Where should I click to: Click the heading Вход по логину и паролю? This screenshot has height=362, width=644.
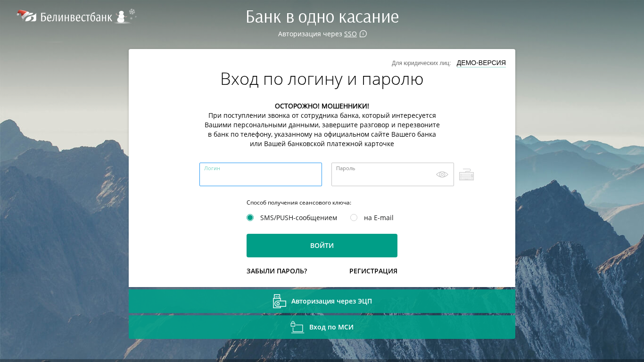pos(322,79)
